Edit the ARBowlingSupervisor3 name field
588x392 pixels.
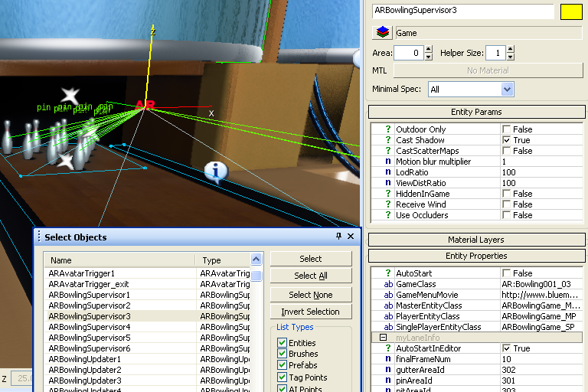pyautogui.click(x=462, y=11)
